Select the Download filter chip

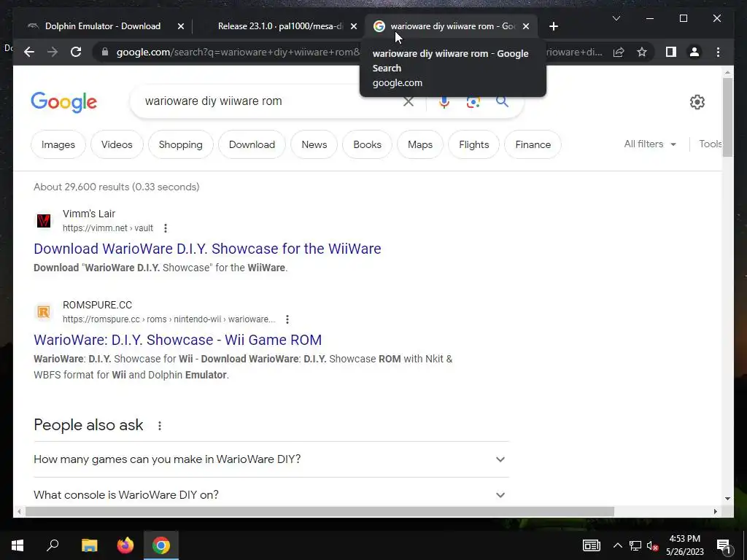[x=252, y=144]
